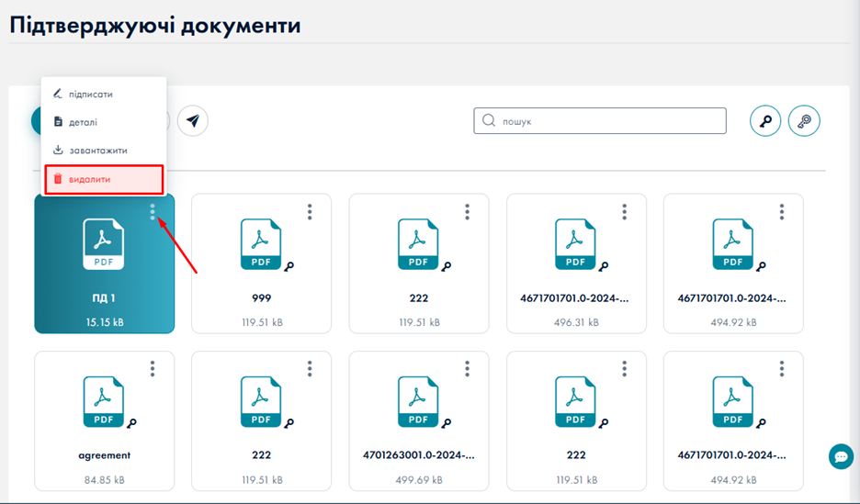
Task: Click the PDF icon of the agreement document
Action: coord(103,402)
